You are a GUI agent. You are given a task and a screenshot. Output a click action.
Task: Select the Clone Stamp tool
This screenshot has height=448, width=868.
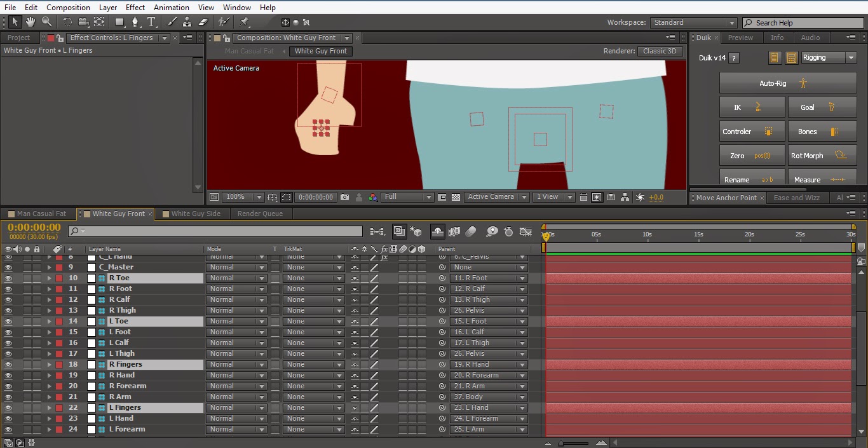pos(187,22)
